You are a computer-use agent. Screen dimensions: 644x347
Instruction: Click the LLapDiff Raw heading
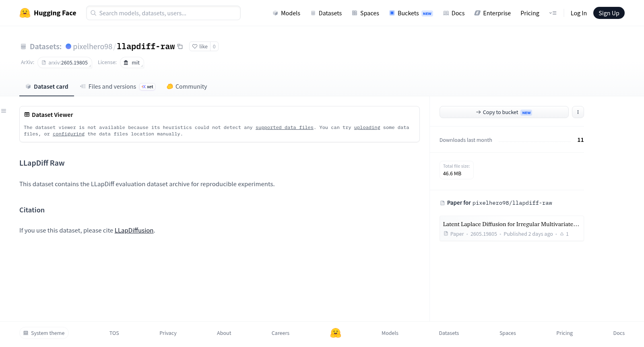tap(42, 163)
